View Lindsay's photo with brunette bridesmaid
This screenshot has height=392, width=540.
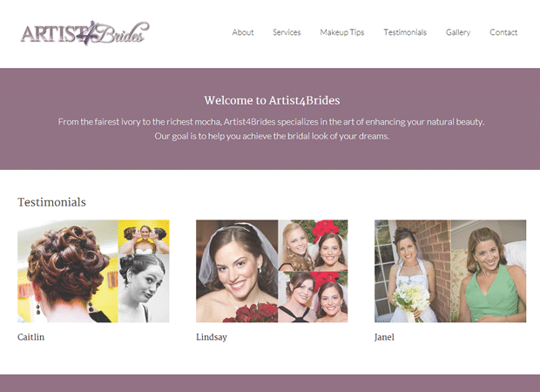[x=313, y=296]
